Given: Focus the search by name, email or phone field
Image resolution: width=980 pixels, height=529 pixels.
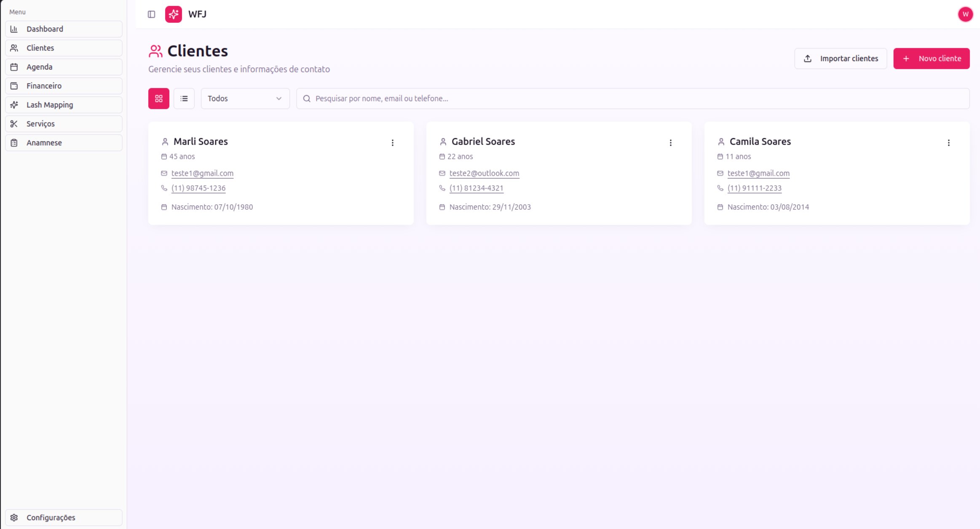Looking at the screenshot, I should click(x=633, y=99).
